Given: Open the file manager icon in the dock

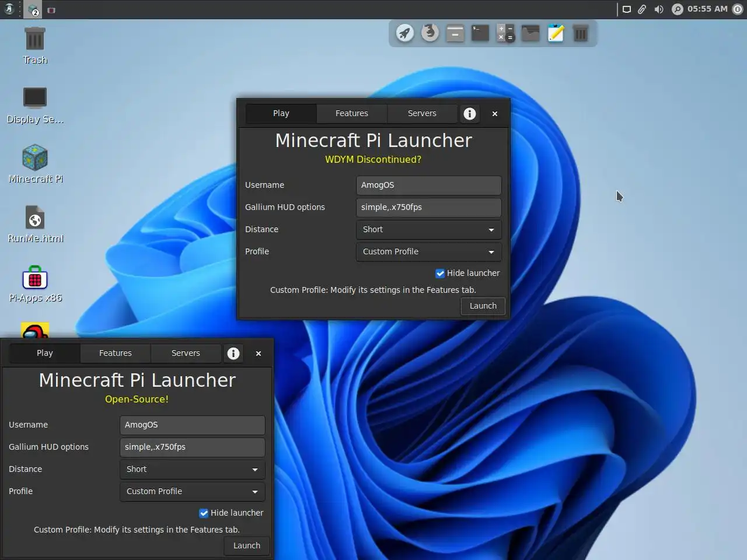Looking at the screenshot, I should coord(455,33).
